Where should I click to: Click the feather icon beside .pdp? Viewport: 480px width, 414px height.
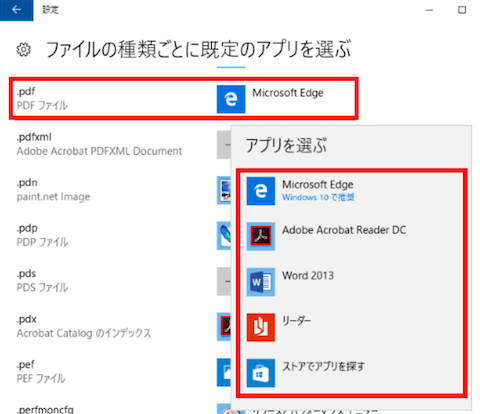(224, 236)
